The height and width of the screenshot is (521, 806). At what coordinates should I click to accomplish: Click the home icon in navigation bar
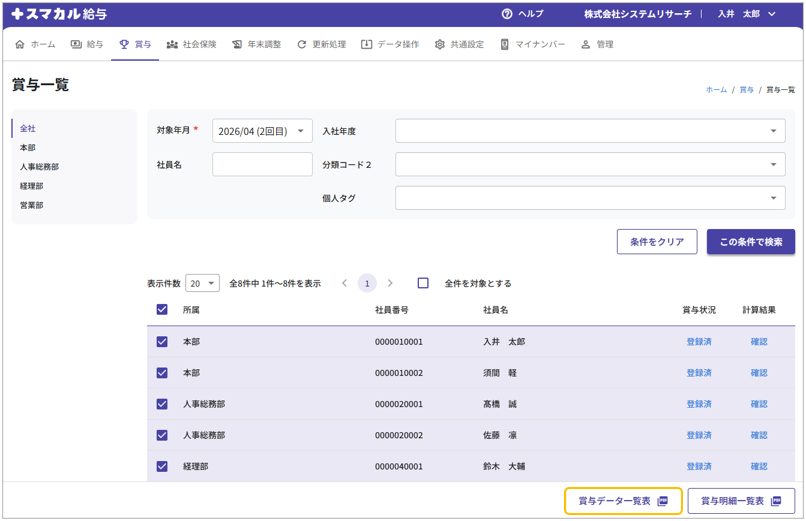point(20,45)
